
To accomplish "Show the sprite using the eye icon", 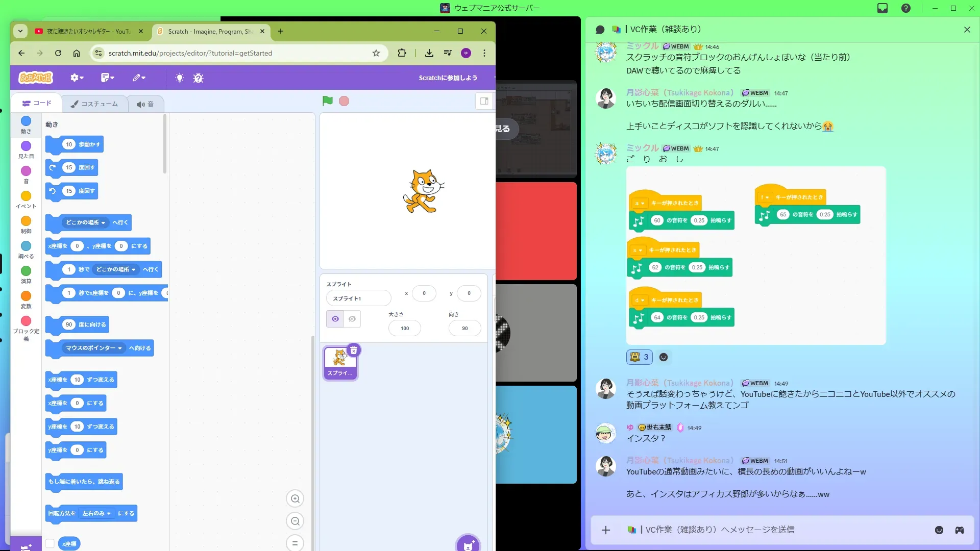I will coord(335,319).
